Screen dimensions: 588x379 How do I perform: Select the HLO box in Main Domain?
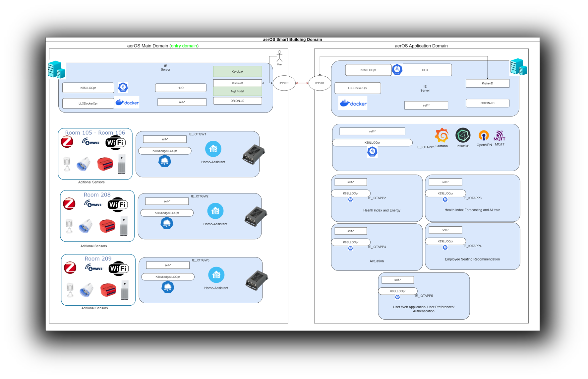coord(181,88)
